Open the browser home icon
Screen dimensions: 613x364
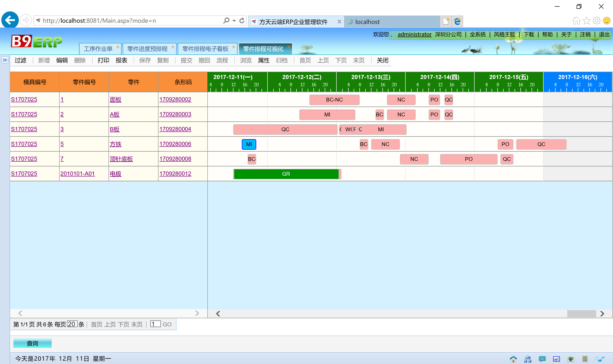(576, 21)
